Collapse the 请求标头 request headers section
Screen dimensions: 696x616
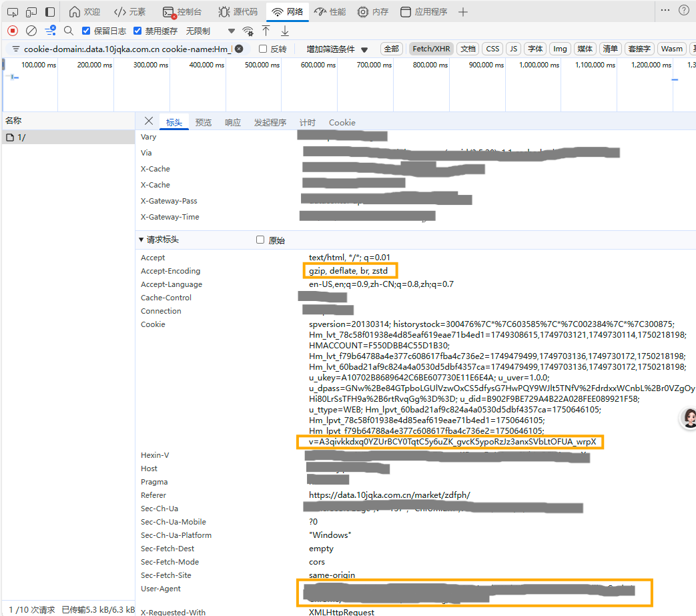click(x=141, y=240)
